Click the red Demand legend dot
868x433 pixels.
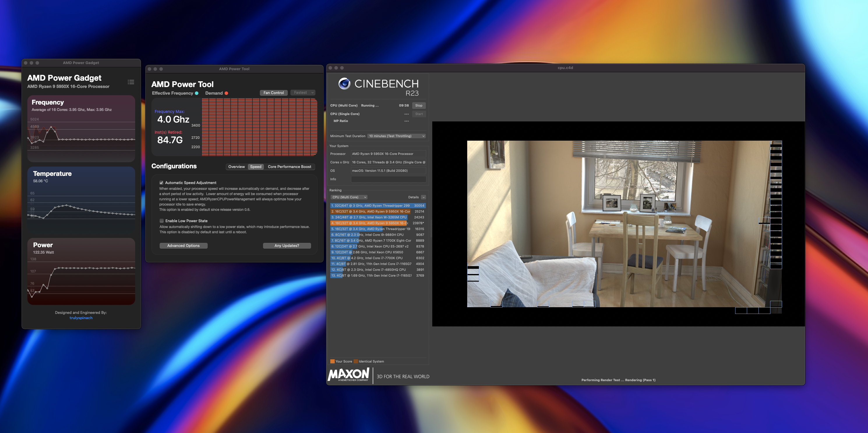coord(226,93)
